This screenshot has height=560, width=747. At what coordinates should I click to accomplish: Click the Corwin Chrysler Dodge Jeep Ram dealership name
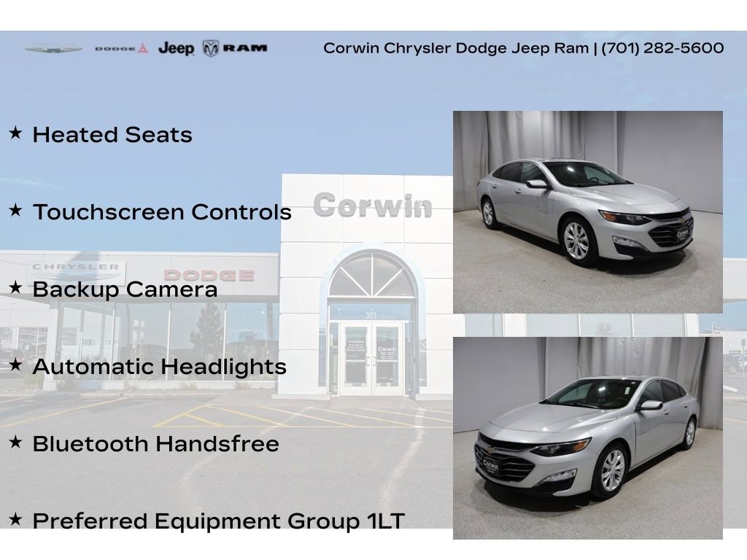456,48
